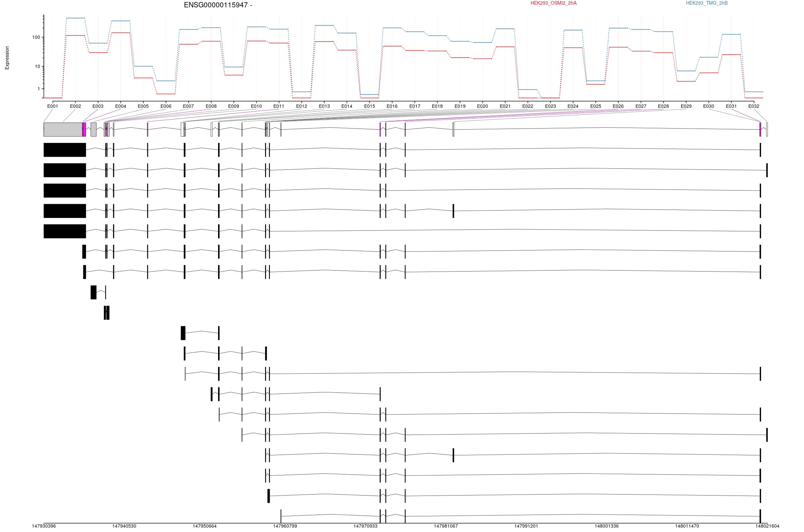Click exon label E006
The height and width of the screenshot is (532, 804).
165,106
